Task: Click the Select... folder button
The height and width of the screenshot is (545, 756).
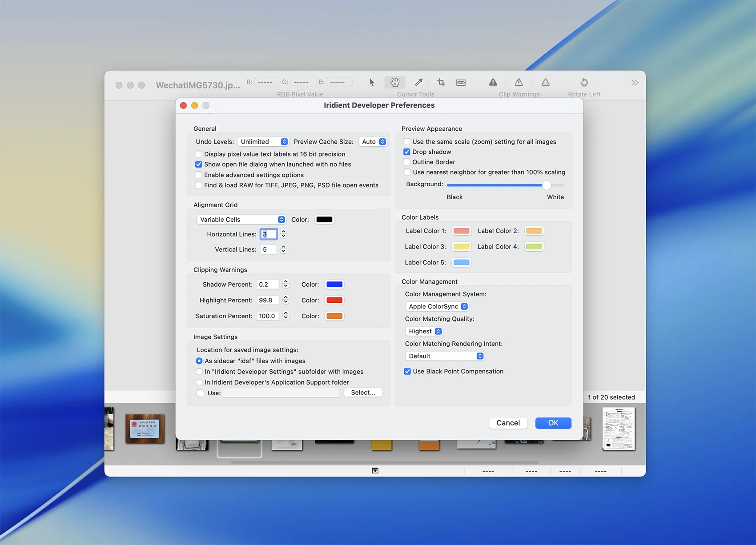Action: point(363,393)
